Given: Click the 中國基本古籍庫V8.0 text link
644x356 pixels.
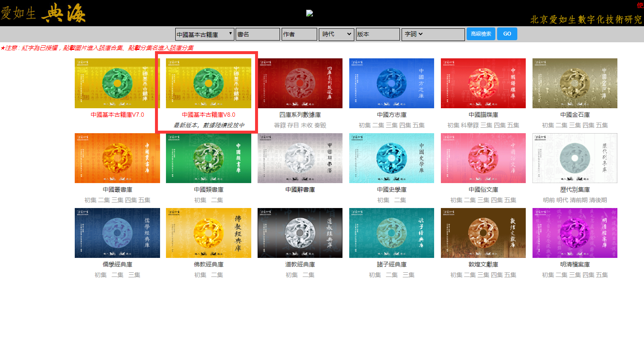Looking at the screenshot, I should (x=209, y=115).
